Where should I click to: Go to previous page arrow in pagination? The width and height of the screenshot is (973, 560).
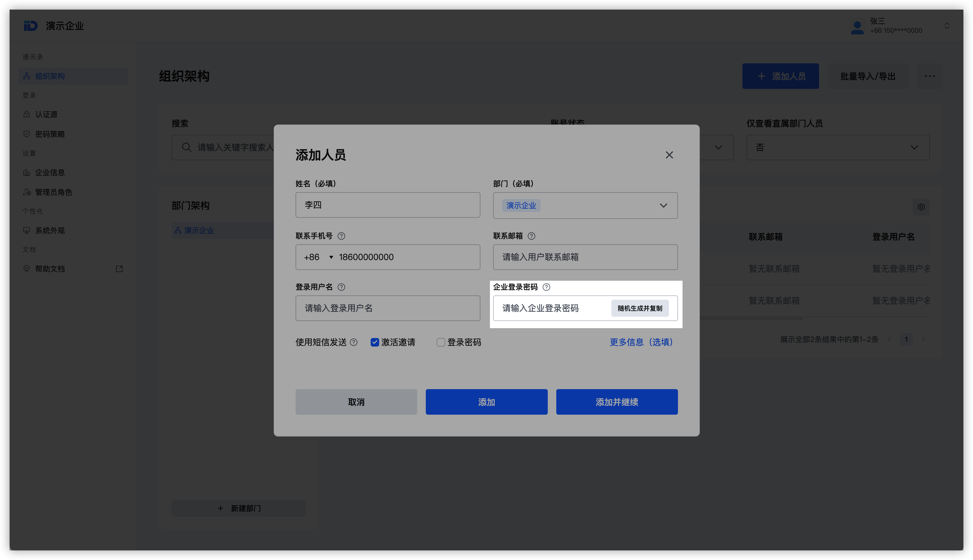(889, 339)
